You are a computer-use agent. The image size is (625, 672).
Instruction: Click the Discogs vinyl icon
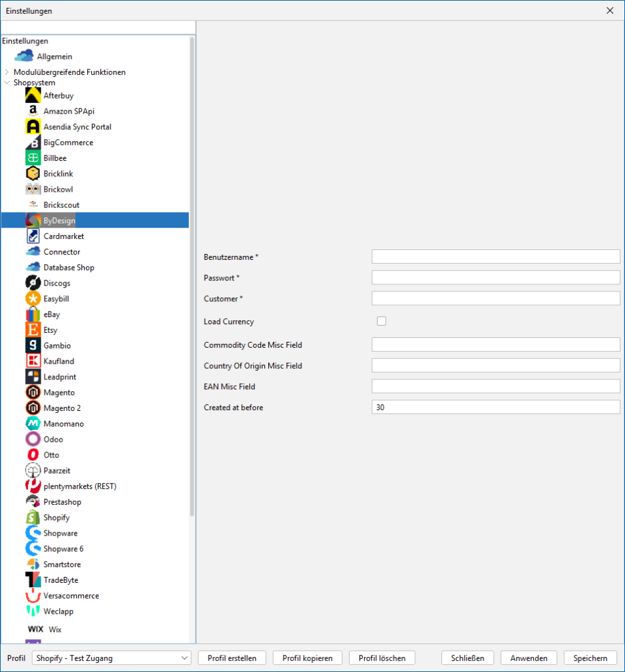(33, 283)
